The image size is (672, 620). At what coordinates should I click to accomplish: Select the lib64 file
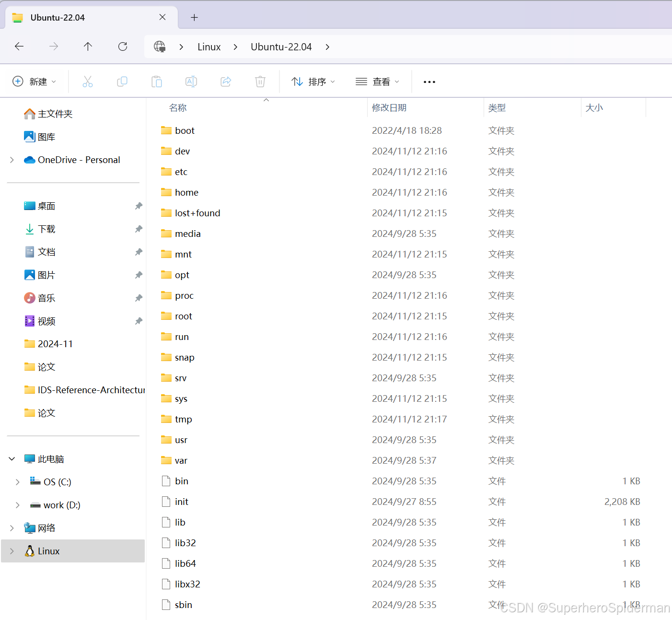pyautogui.click(x=185, y=563)
